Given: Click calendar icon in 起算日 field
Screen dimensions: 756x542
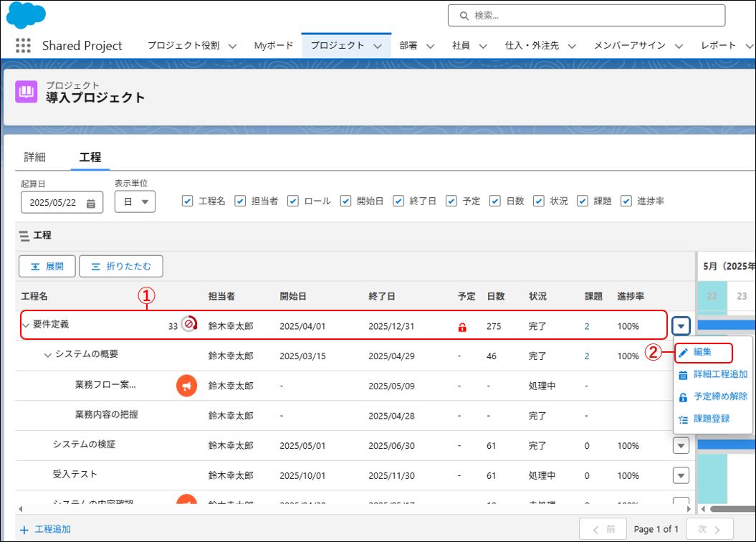Looking at the screenshot, I should [91, 203].
